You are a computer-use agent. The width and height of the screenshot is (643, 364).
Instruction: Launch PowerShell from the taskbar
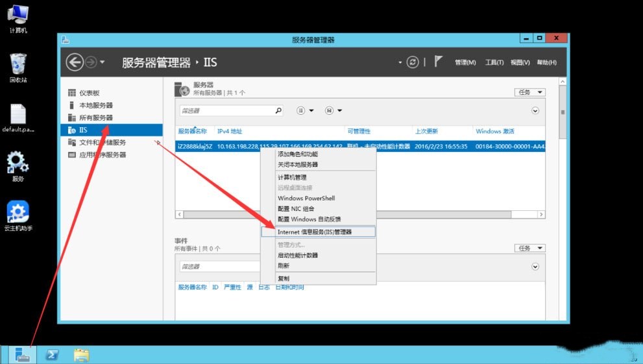[x=52, y=354]
